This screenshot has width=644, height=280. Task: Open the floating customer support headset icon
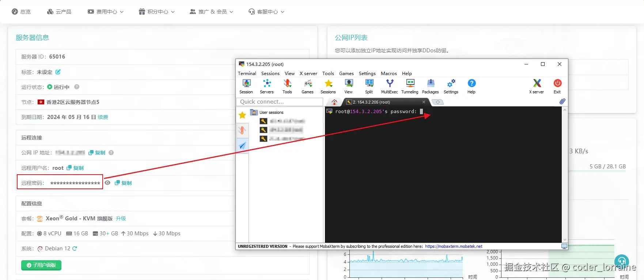click(x=622, y=261)
